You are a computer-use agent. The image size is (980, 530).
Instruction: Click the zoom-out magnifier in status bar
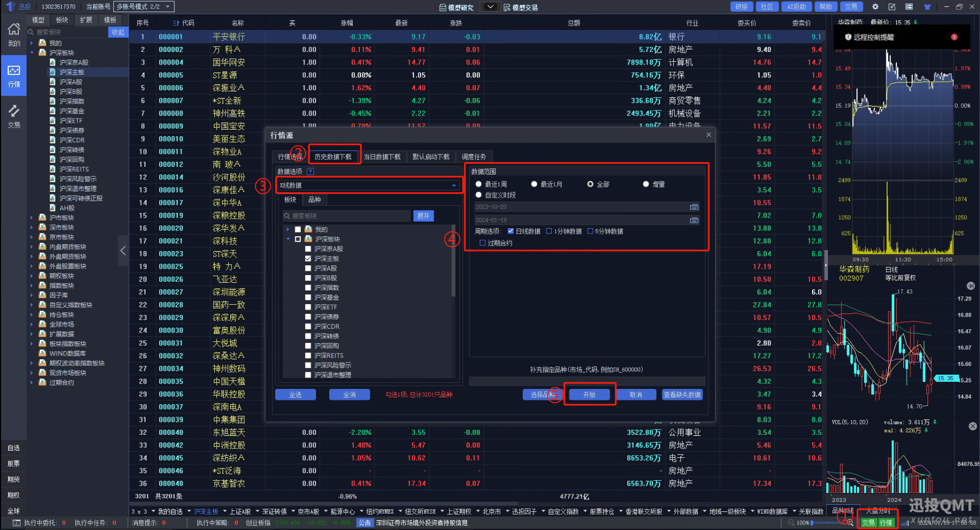pyautogui.click(x=791, y=522)
